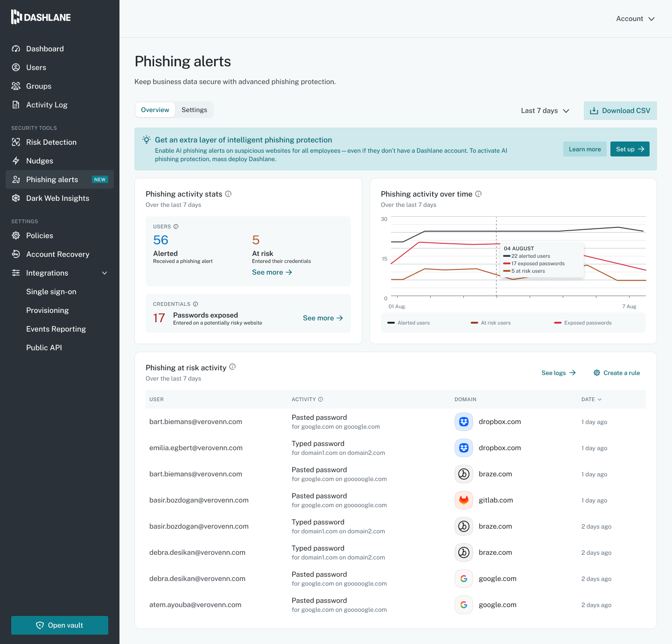
Task: Expand the Integrations section in the sidebar
Action: (x=105, y=273)
